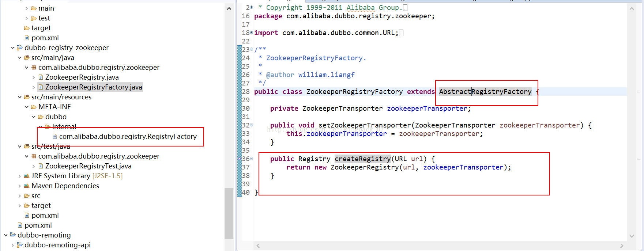Select the src folder below Maven Dependencies

[36, 195]
